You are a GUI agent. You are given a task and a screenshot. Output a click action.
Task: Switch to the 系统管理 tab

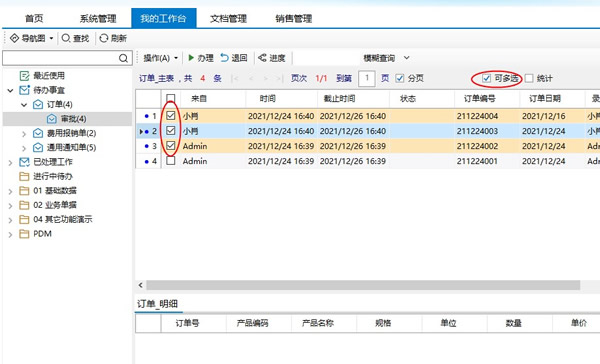pyautogui.click(x=98, y=18)
